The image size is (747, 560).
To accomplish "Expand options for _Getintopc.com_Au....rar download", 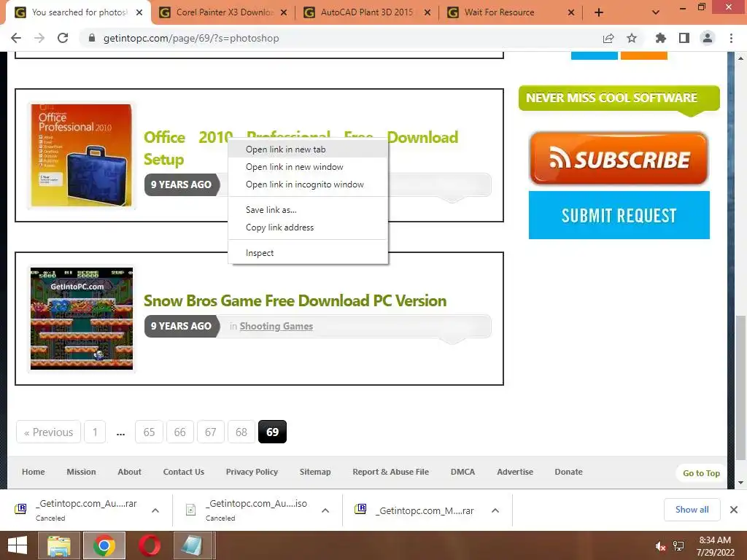I will click(x=155, y=510).
